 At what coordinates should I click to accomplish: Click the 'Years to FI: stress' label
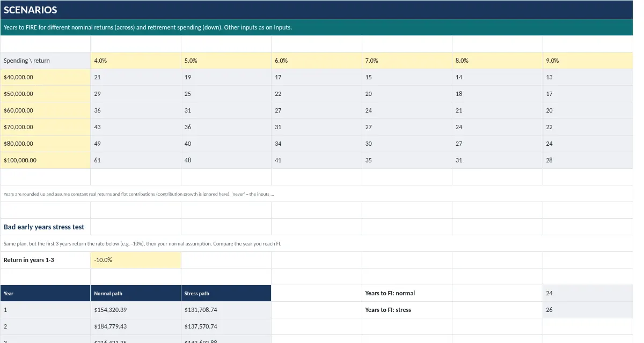tap(407, 310)
